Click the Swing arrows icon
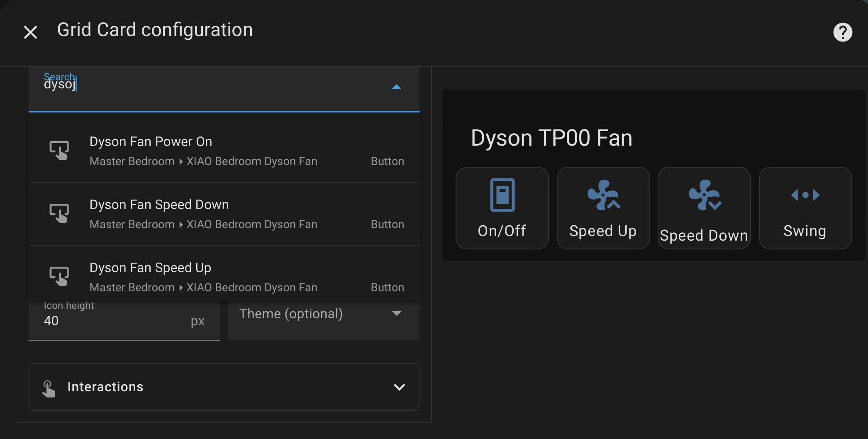Viewport: 868px width, 439px height. point(805,195)
